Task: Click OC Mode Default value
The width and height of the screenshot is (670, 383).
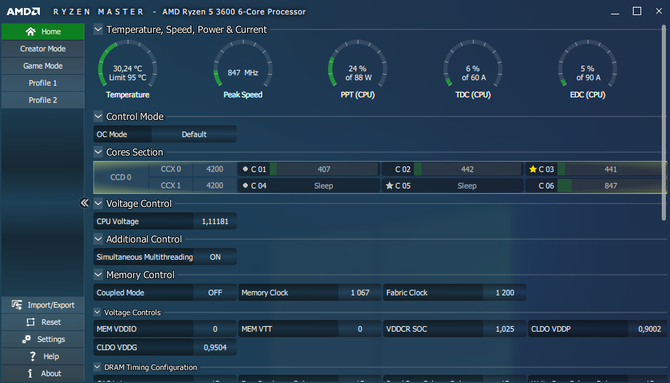Action: [x=194, y=134]
